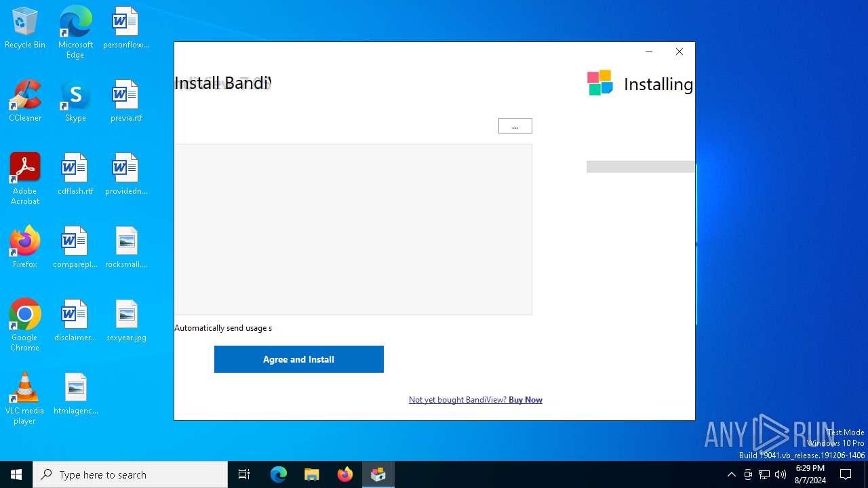Open the taskbar clock and date
868x488 pixels.
[x=810, y=474]
